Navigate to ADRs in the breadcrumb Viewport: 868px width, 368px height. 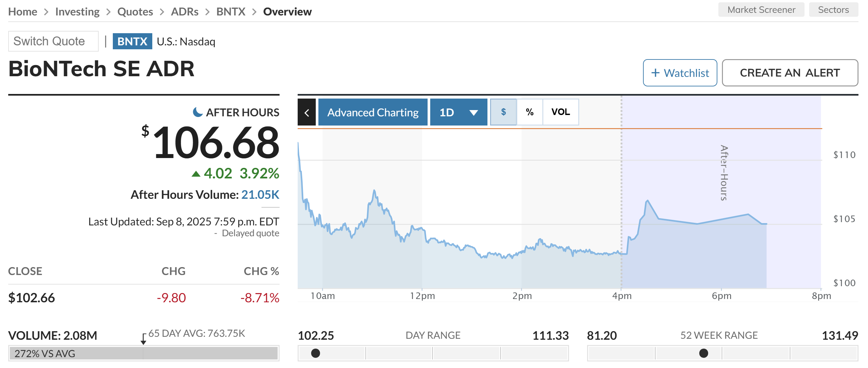tap(184, 12)
